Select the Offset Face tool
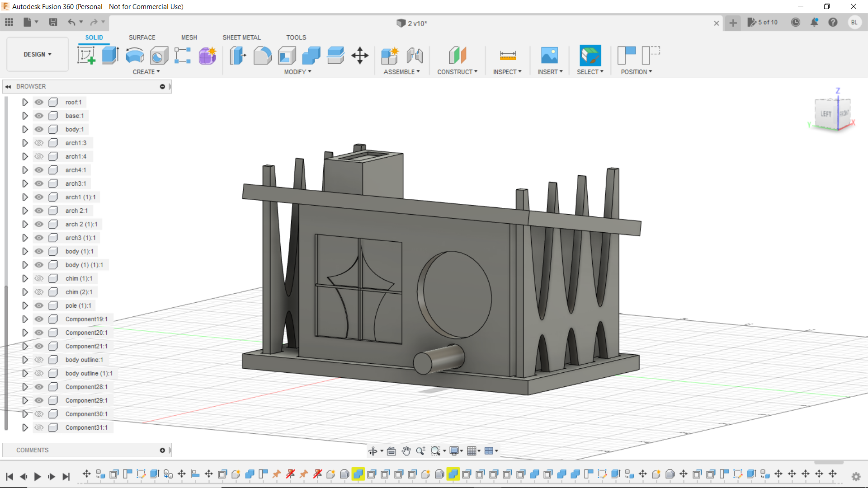Image resolution: width=868 pixels, height=488 pixels. [x=335, y=56]
